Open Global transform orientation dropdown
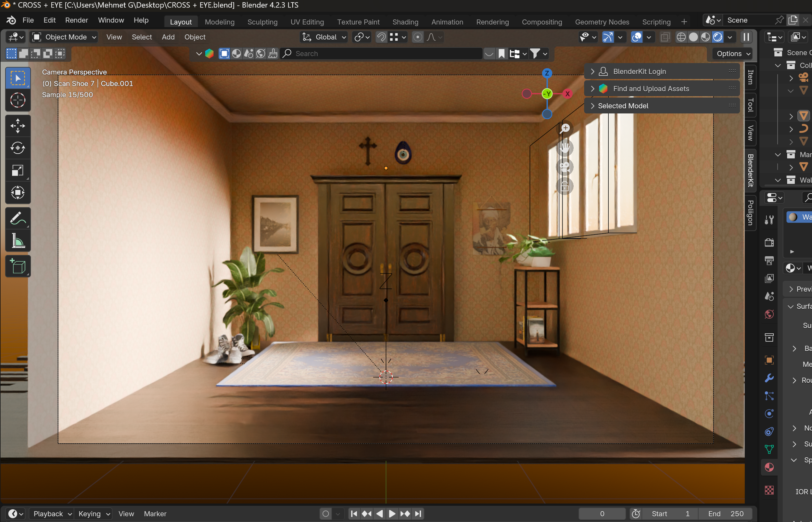The height and width of the screenshot is (522, 812). tap(324, 37)
